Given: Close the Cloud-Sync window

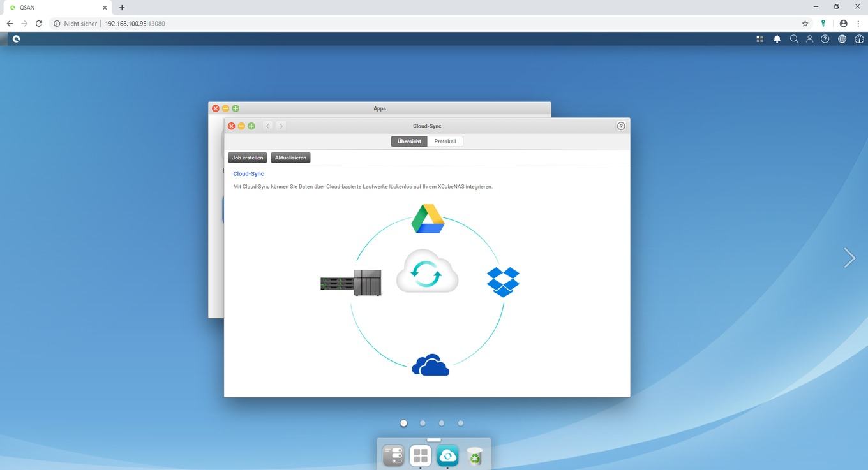Looking at the screenshot, I should 232,126.
